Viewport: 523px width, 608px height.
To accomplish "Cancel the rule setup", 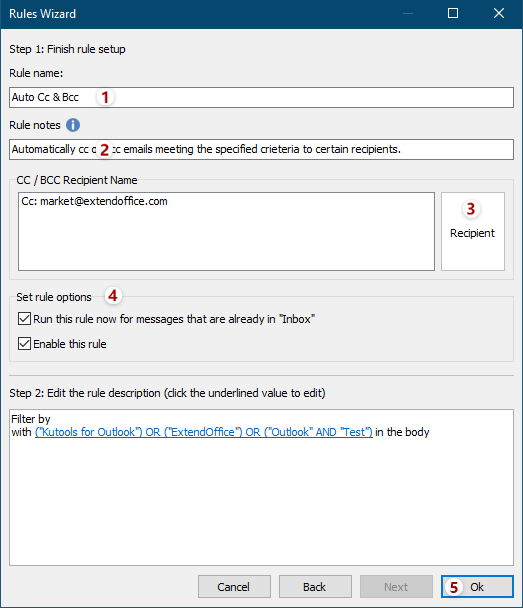I will point(234,587).
